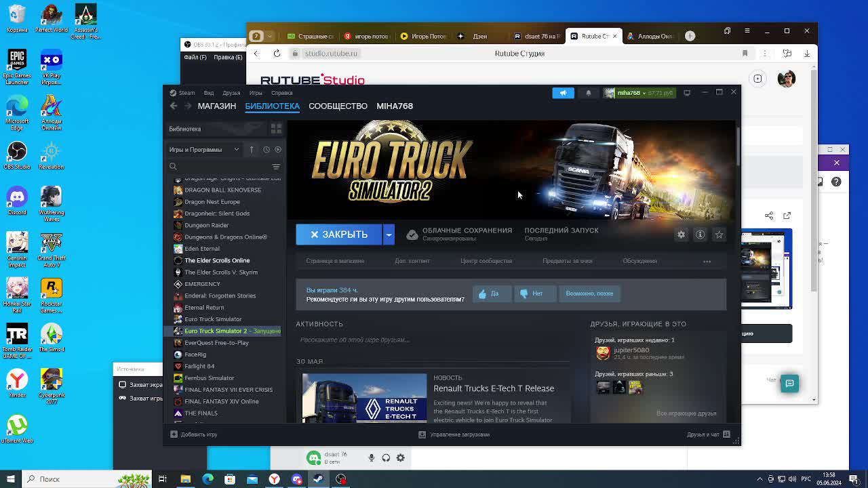Select 'Dungeon Raider' in library list
Viewport: 868px width, 488px height.
pyautogui.click(x=206, y=225)
